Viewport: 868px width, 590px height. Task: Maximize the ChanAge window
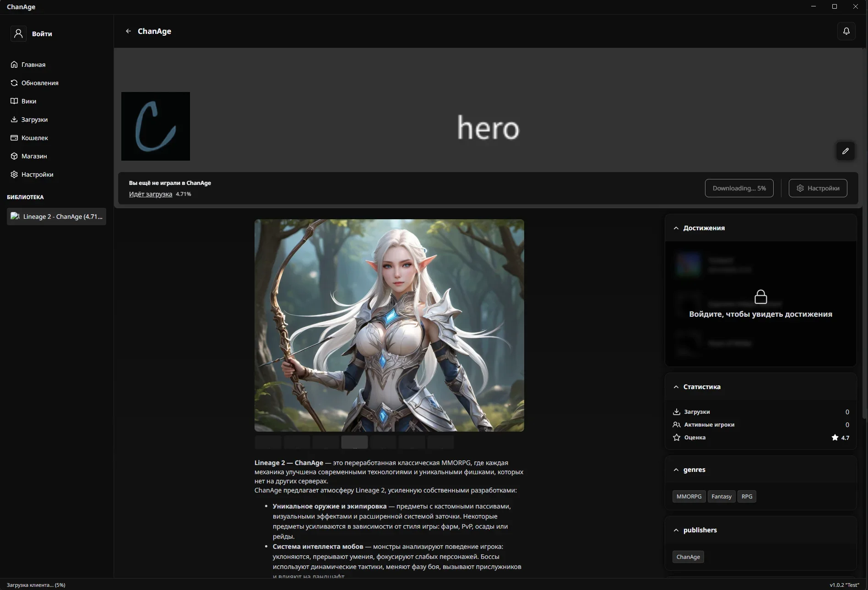coord(835,6)
